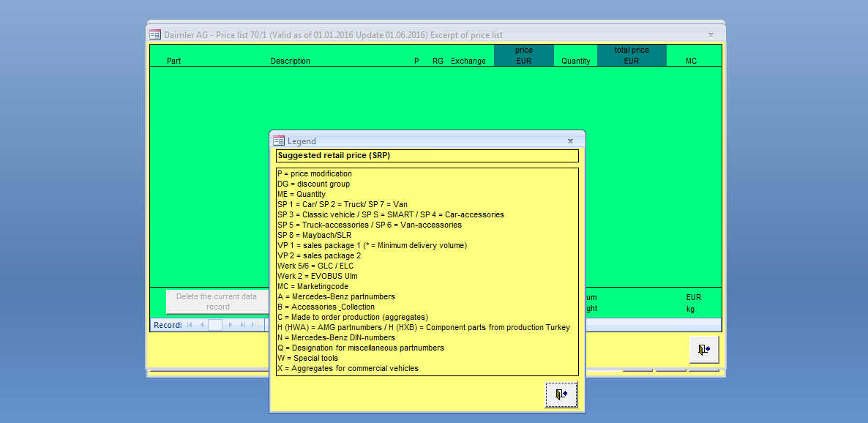Click the 'kg' unit label
The width and height of the screenshot is (868, 423).
(690, 308)
